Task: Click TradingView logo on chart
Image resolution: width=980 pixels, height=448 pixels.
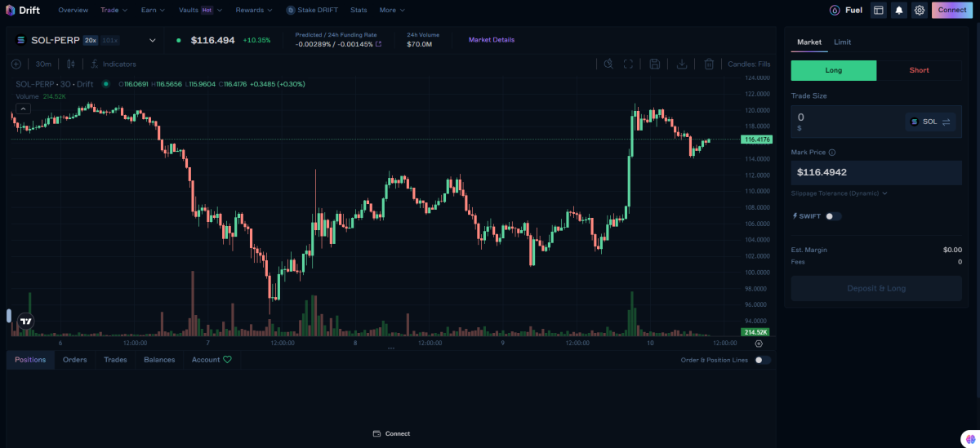Action: 26,321
